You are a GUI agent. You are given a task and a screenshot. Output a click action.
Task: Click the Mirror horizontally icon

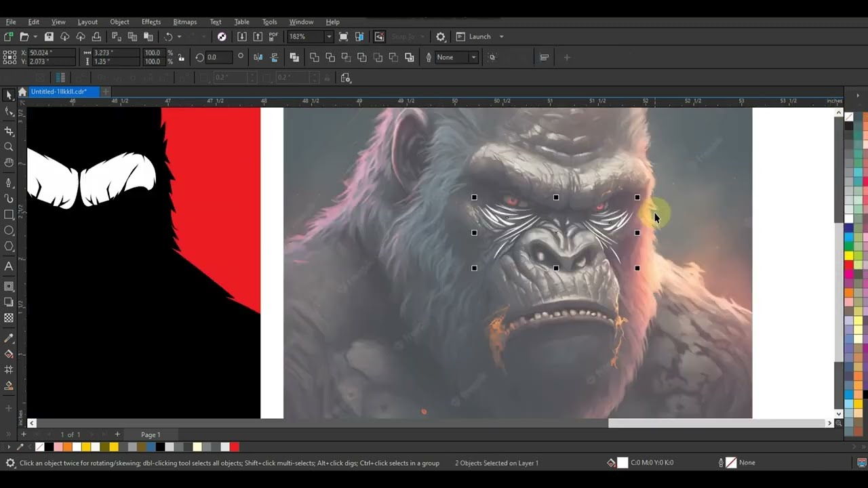(x=258, y=58)
